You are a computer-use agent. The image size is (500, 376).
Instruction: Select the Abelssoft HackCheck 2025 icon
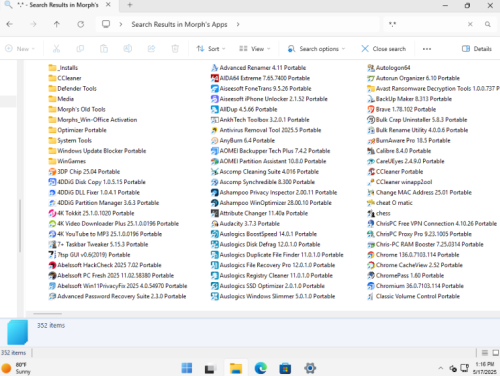pyautogui.click(x=52, y=265)
